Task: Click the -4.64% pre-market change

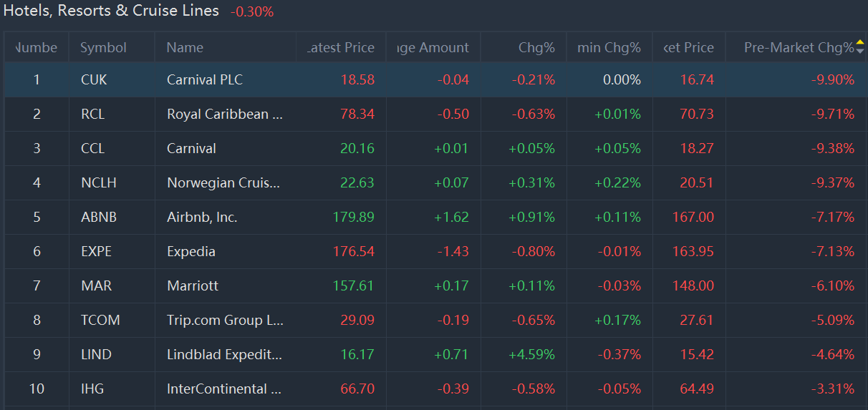Action: pos(833,354)
